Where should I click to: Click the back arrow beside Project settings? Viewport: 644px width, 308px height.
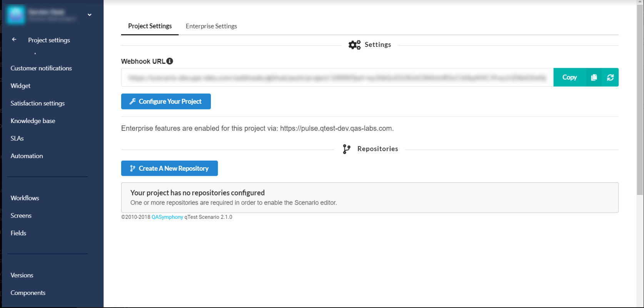pyautogui.click(x=14, y=40)
